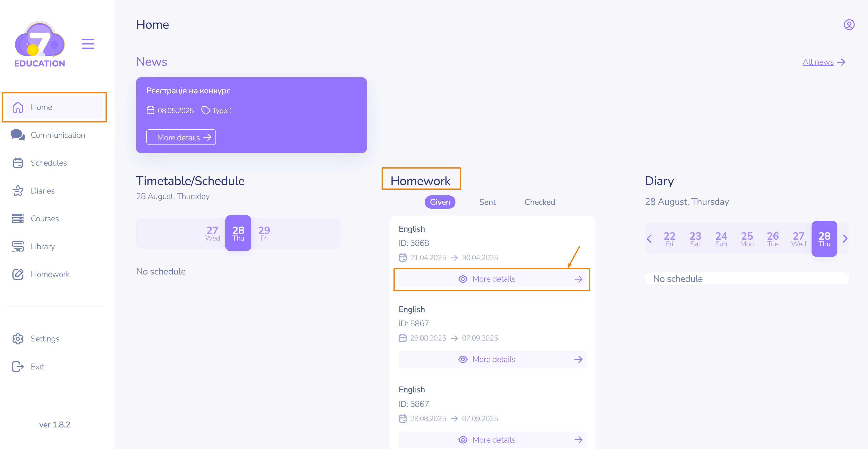Open Diaries star icon in sidebar
The height and width of the screenshot is (449, 868).
click(17, 191)
